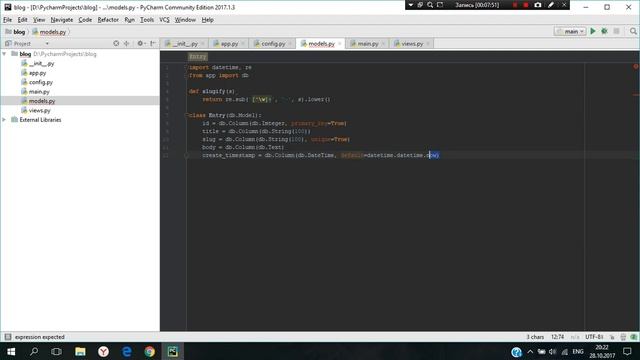This screenshot has width=640, height=360.
Task: Close the models.py editor tab
Action: coord(340,44)
